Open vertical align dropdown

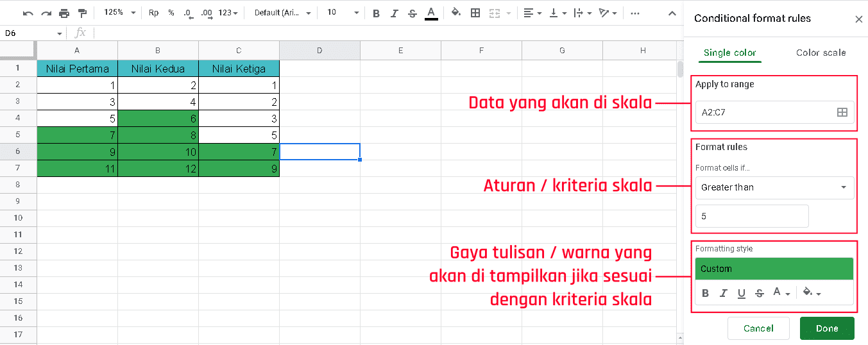[558, 13]
